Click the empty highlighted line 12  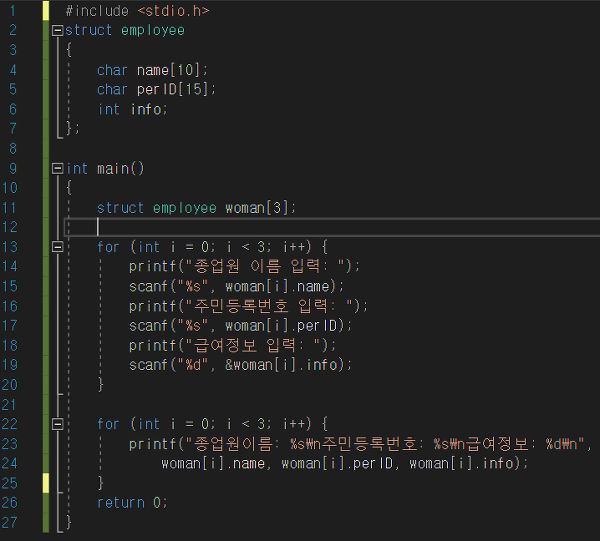(332, 227)
